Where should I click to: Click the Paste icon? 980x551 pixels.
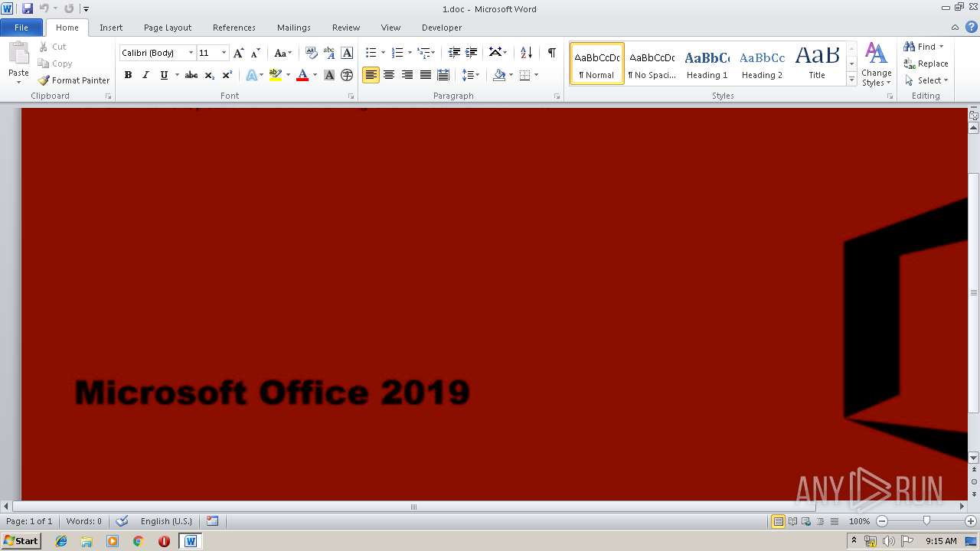[18, 55]
